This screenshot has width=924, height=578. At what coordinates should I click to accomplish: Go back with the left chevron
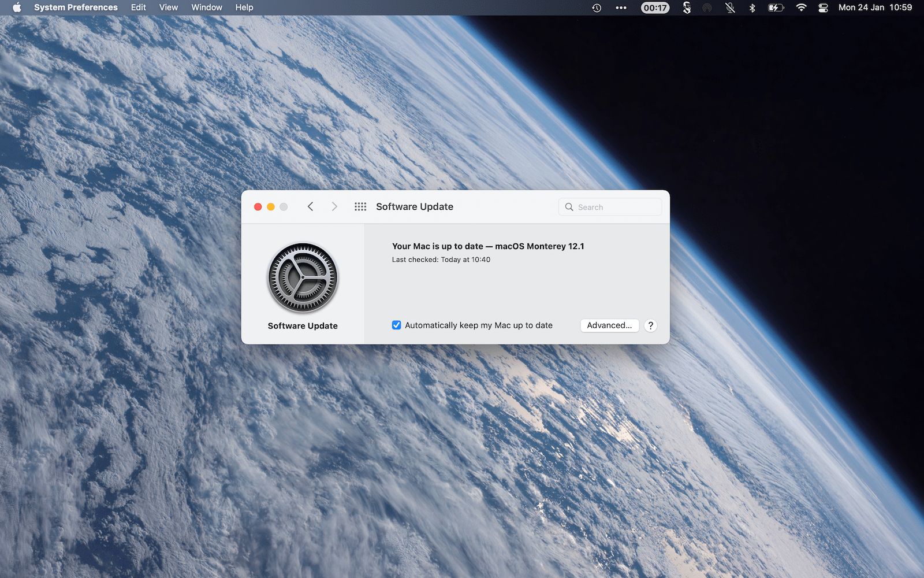tap(311, 206)
